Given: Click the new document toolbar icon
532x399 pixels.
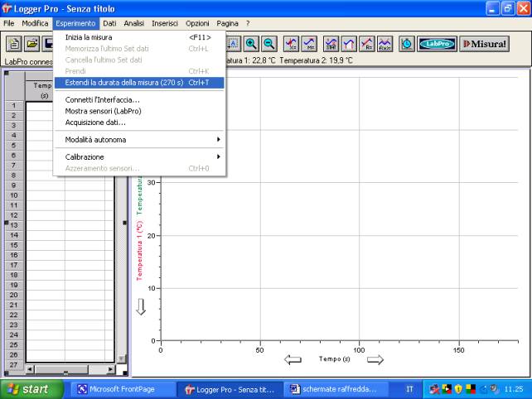Looking at the screenshot, I should [12, 44].
